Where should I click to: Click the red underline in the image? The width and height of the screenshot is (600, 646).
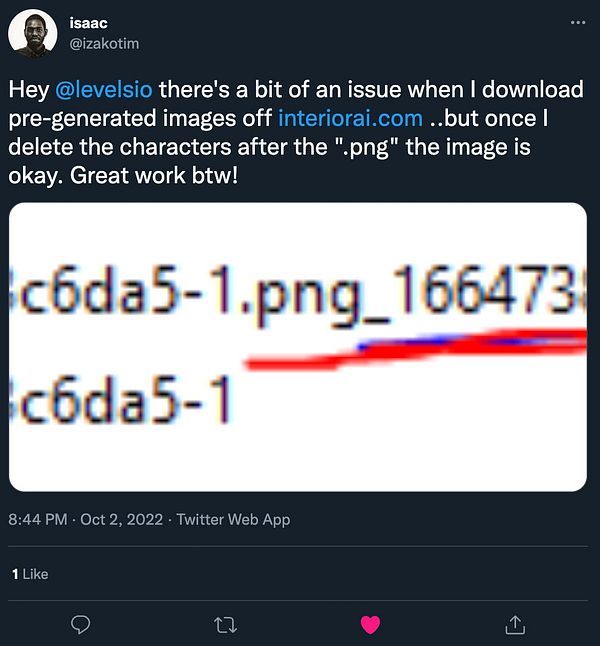[416, 348]
